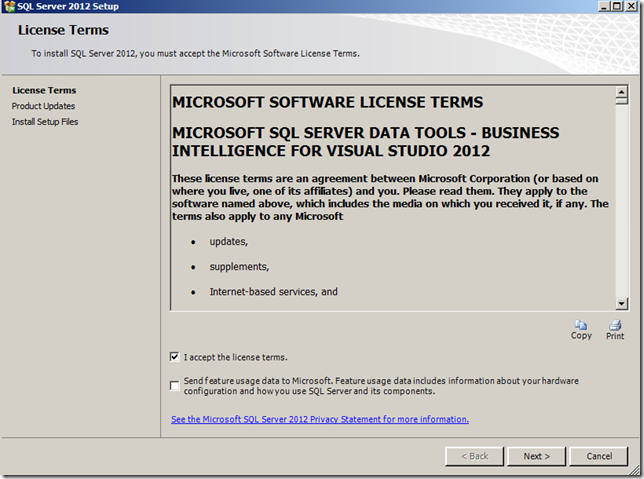Select License Terms step in sidebar

coord(44,90)
